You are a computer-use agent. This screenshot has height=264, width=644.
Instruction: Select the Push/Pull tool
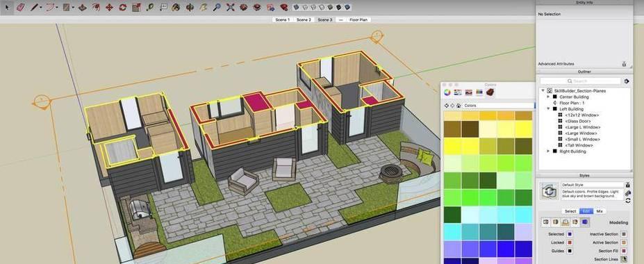83,8
